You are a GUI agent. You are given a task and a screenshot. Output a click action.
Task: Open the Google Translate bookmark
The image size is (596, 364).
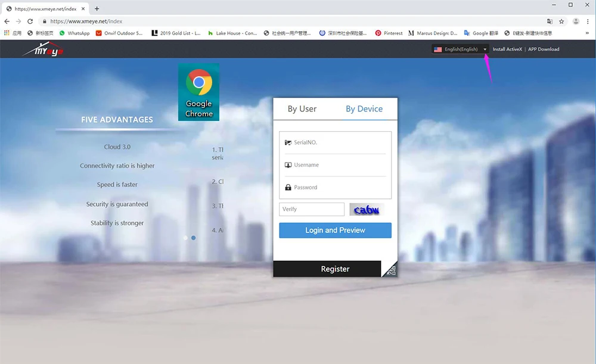click(x=481, y=33)
